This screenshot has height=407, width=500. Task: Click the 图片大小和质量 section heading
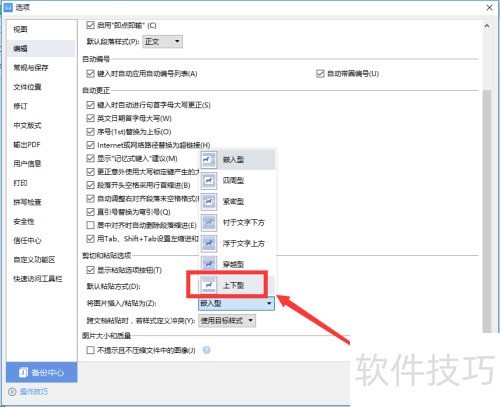[107, 336]
